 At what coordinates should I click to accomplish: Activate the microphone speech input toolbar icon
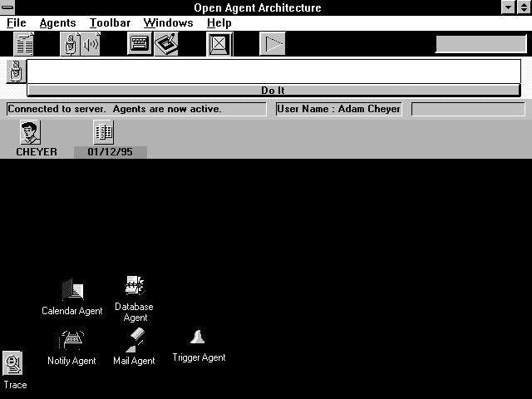coord(70,44)
